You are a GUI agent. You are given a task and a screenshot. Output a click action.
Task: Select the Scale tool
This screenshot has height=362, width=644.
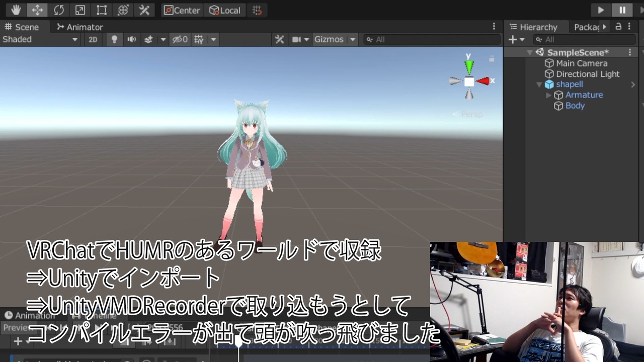[x=80, y=10]
